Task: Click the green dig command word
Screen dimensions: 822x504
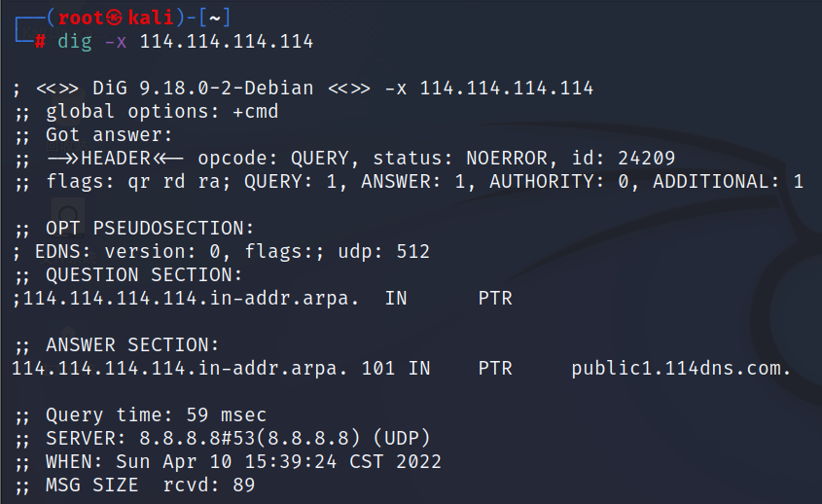Action: 75,42
